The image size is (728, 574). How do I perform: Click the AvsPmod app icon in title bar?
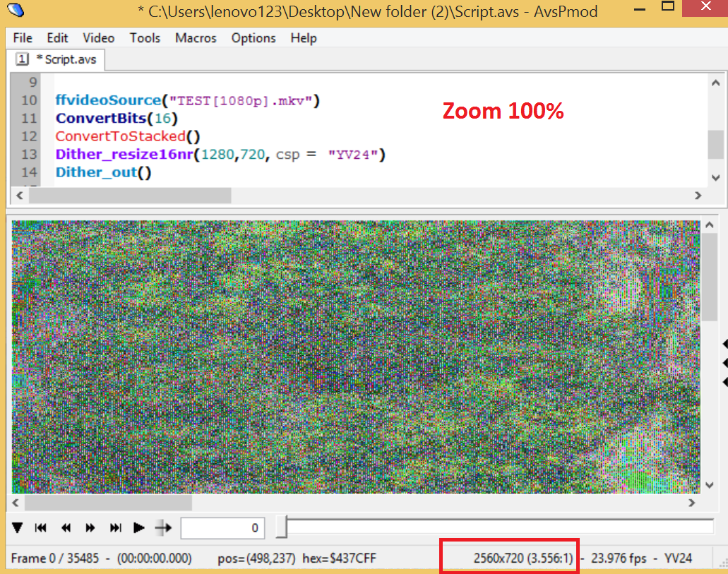coord(16,10)
